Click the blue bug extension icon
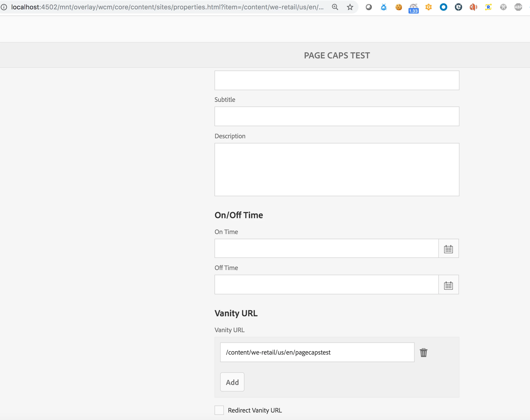The image size is (530, 420). click(383, 7)
